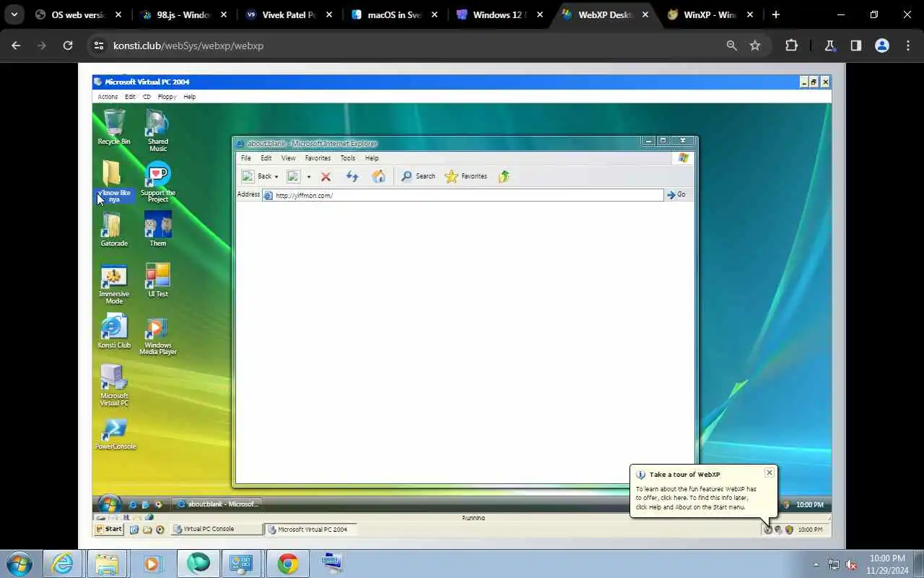This screenshot has height=578, width=924.
Task: Click the zoom magnifier icon in Chrome's address bar
Action: [732, 46]
